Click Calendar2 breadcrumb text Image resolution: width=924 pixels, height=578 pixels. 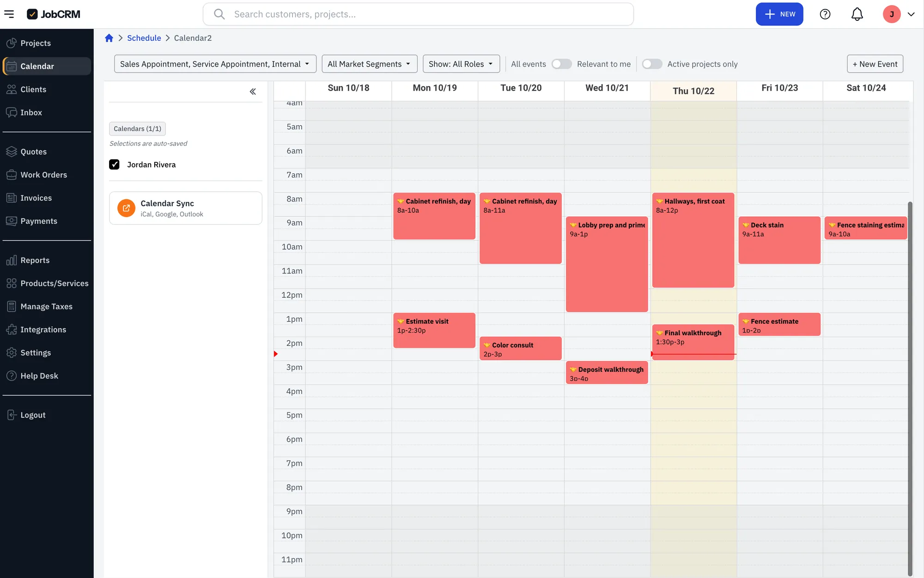click(x=193, y=38)
